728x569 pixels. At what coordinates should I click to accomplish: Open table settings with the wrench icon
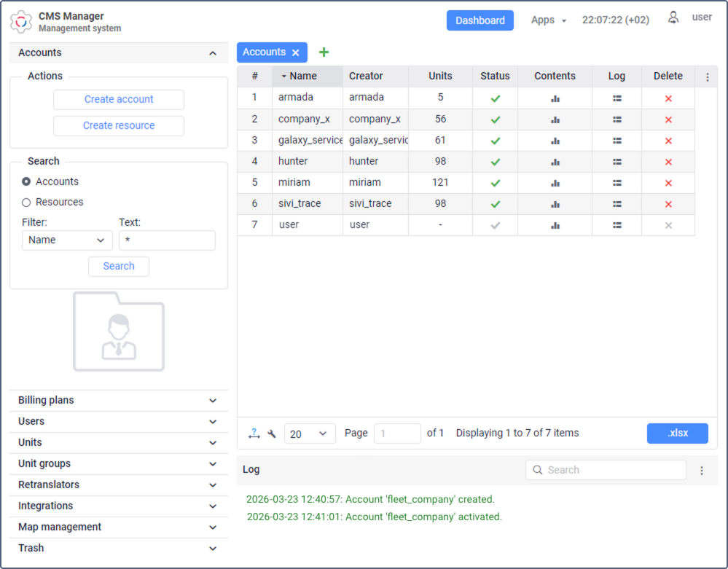coord(270,433)
